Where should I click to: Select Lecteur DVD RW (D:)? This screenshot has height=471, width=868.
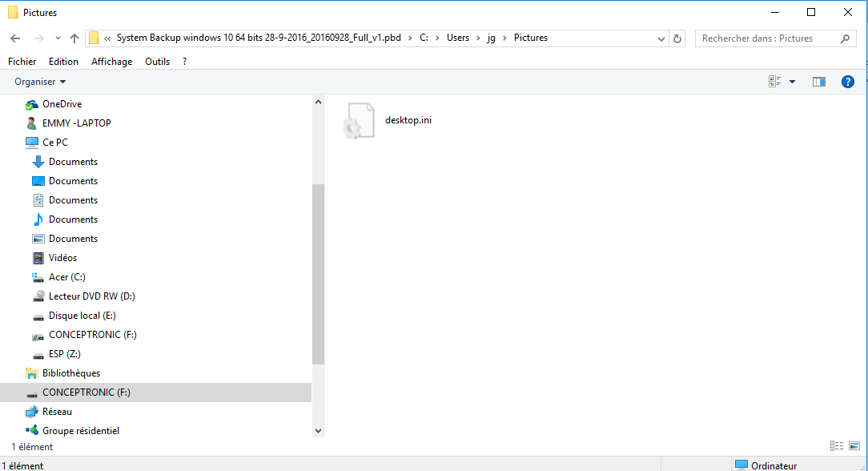[92, 296]
